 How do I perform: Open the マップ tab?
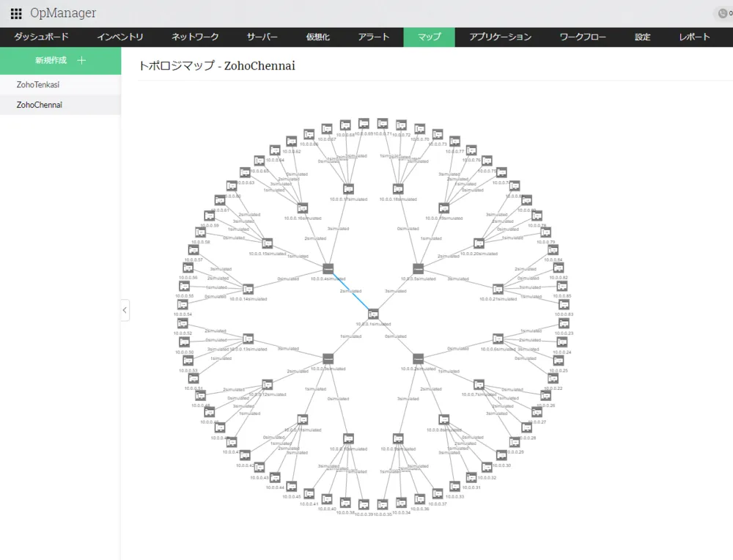click(429, 37)
